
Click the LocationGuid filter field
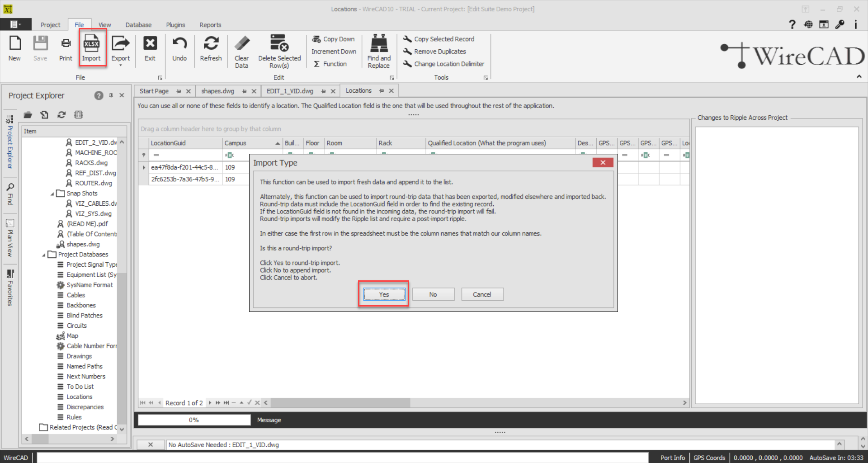tap(185, 155)
